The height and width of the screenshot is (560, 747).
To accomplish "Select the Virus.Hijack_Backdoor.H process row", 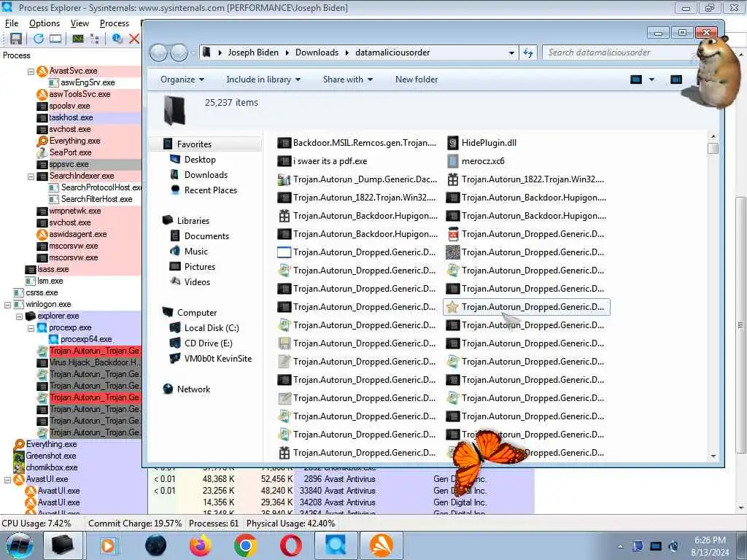I will [x=88, y=363].
